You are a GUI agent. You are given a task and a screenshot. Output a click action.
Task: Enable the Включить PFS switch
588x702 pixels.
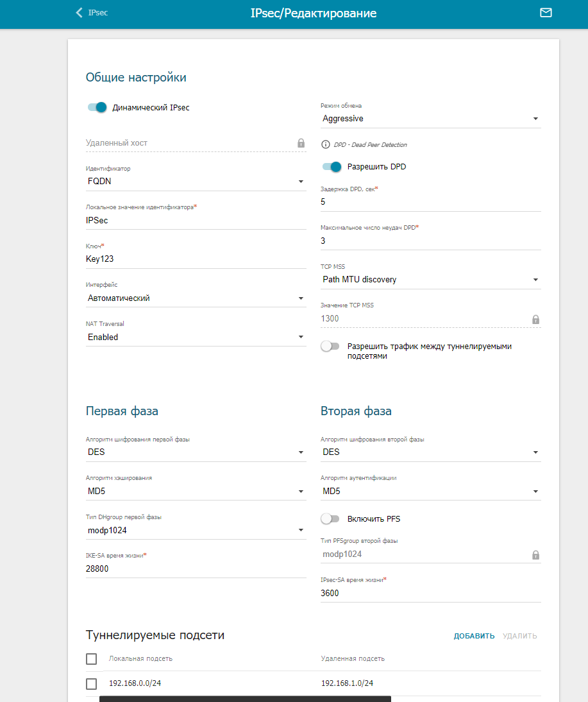(x=330, y=518)
